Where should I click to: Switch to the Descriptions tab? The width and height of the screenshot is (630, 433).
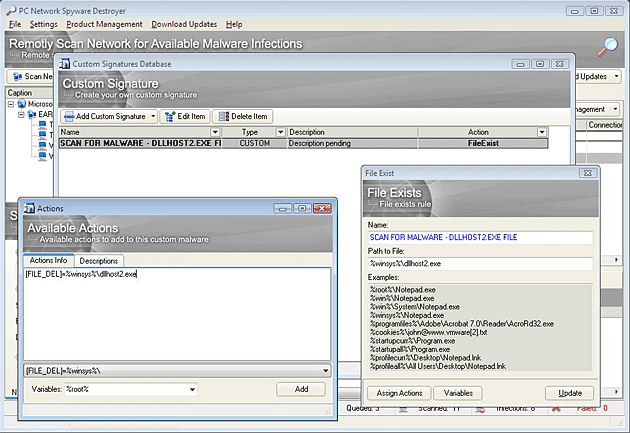99,261
